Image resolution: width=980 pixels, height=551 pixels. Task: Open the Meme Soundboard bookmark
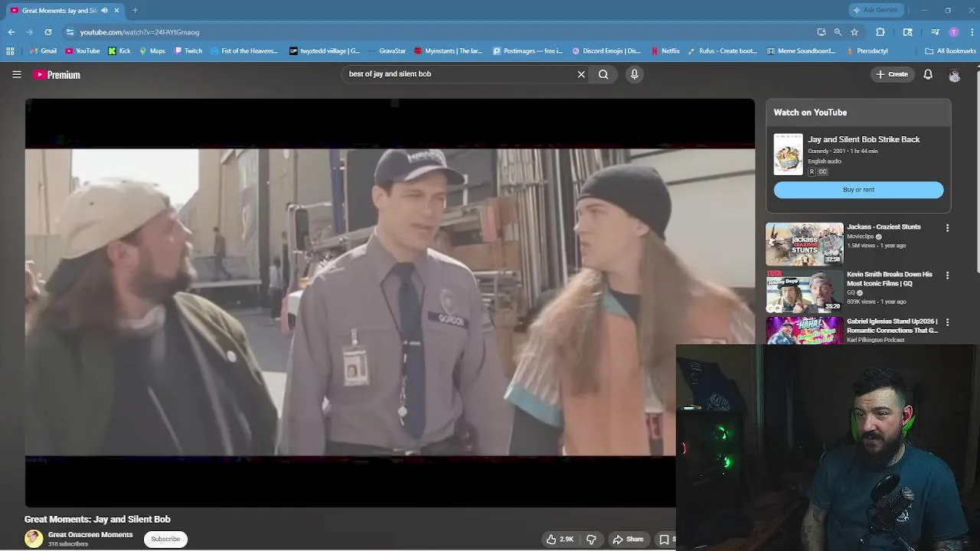click(801, 51)
